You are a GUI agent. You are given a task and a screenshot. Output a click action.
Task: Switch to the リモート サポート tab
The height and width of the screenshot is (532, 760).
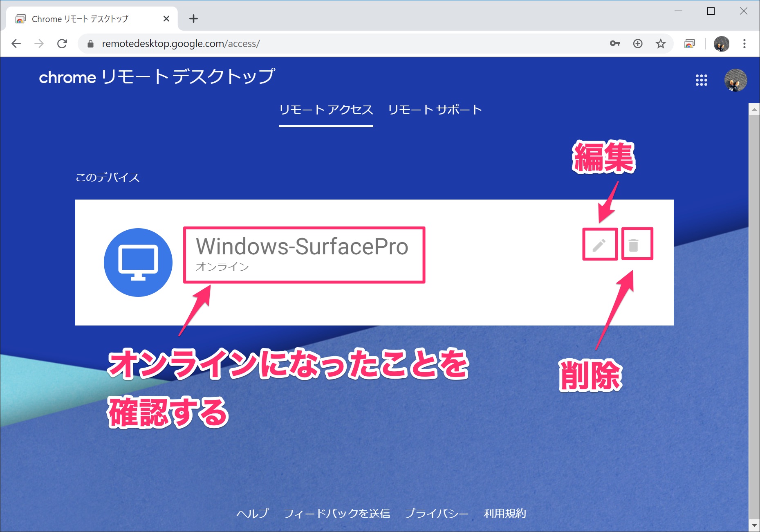pos(435,110)
